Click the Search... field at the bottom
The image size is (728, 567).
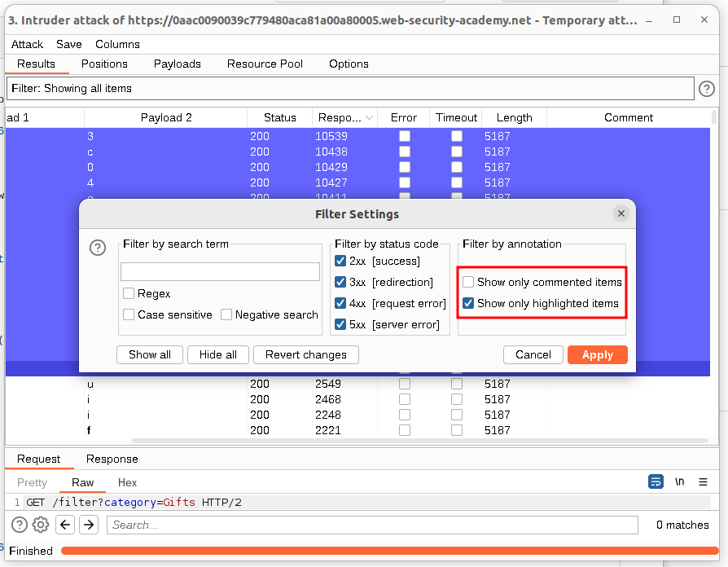tap(372, 525)
